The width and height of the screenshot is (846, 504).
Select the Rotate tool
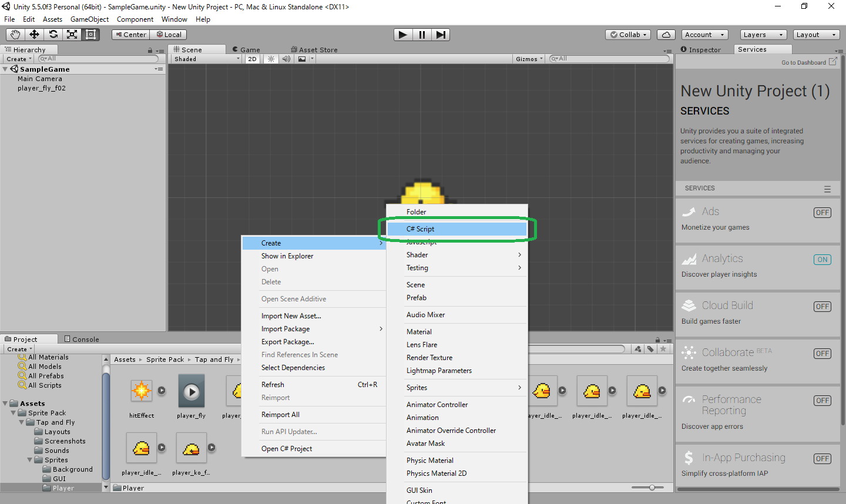[x=52, y=34]
